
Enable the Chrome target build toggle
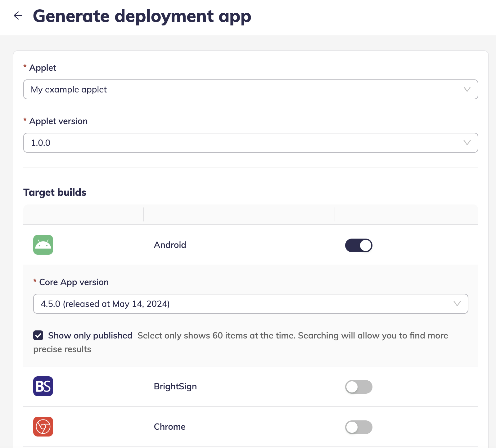[x=358, y=427]
